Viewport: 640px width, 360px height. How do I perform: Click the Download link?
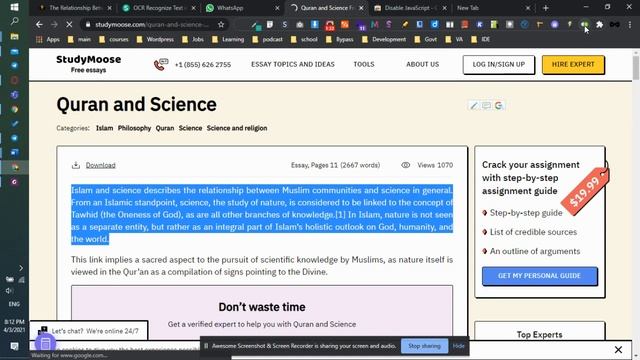coord(100,165)
